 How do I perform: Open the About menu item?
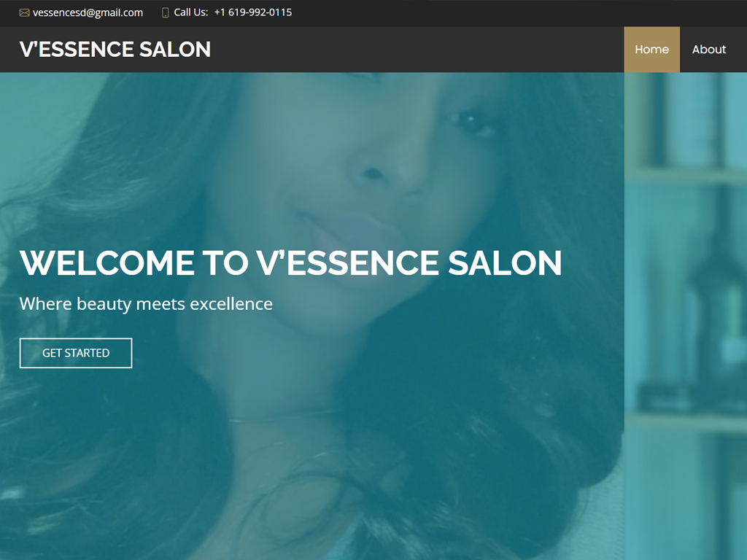tap(709, 50)
